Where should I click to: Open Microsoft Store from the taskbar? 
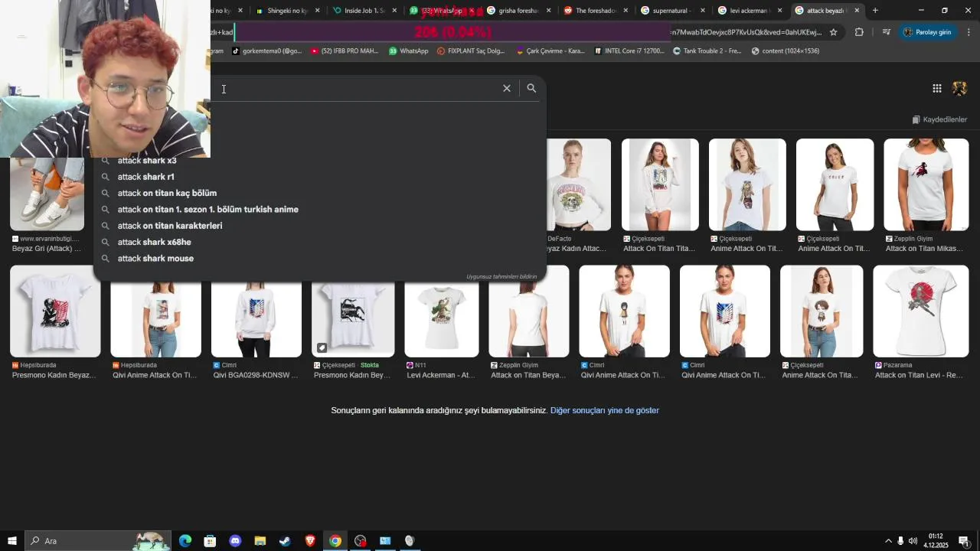tap(210, 541)
